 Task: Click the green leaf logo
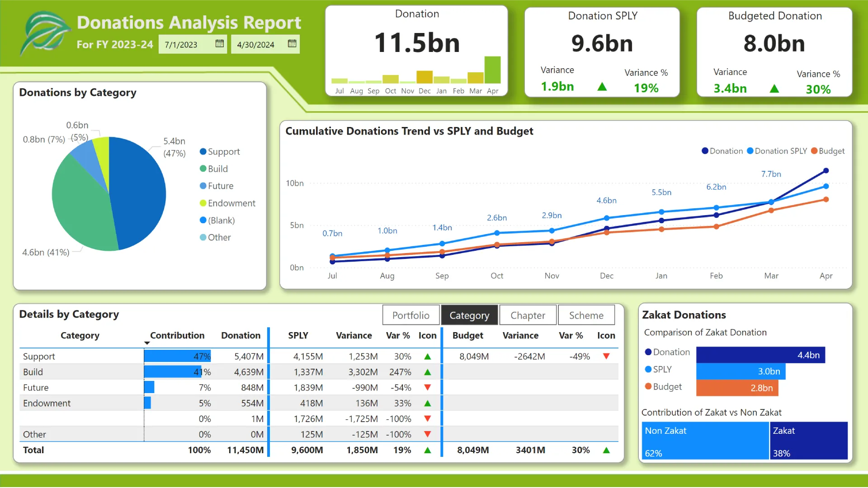click(x=44, y=33)
